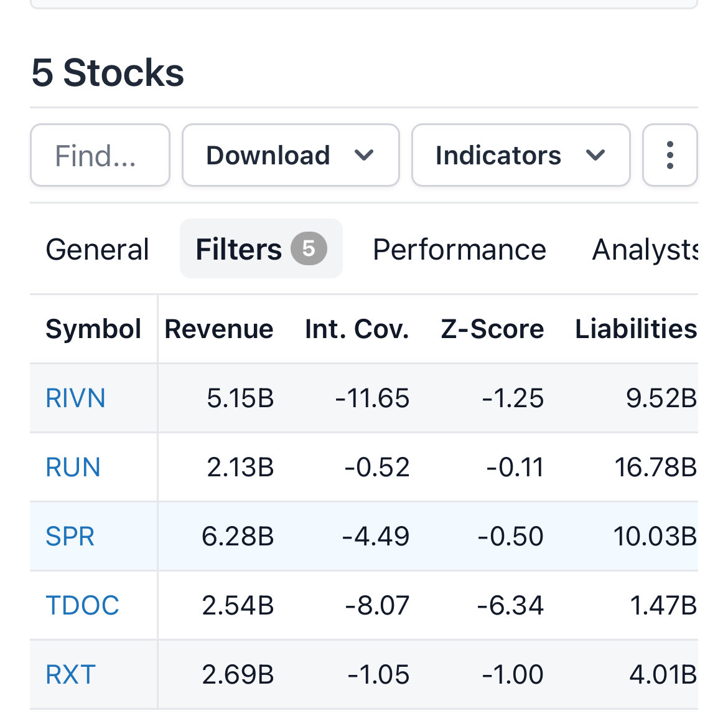Sort table by Revenue column

(x=218, y=329)
